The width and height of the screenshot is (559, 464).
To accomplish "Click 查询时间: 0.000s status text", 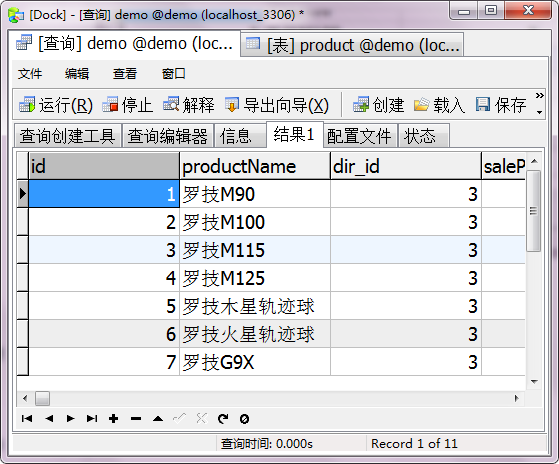I will tap(267, 444).
